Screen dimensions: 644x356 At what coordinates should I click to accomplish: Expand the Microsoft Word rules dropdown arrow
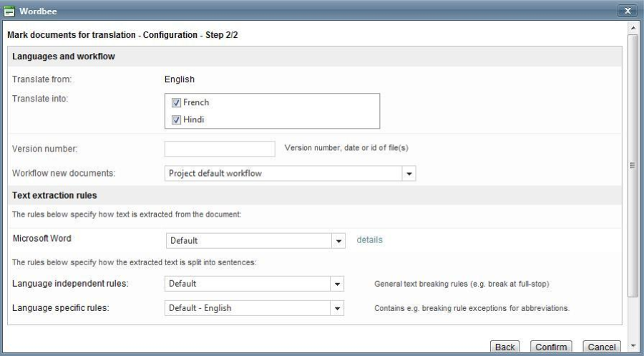(x=339, y=241)
